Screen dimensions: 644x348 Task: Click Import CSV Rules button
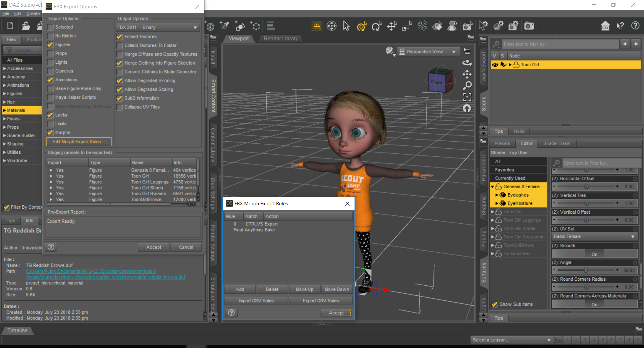(256, 301)
